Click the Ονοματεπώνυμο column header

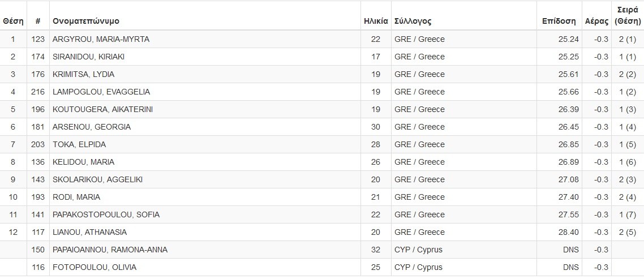pos(86,21)
